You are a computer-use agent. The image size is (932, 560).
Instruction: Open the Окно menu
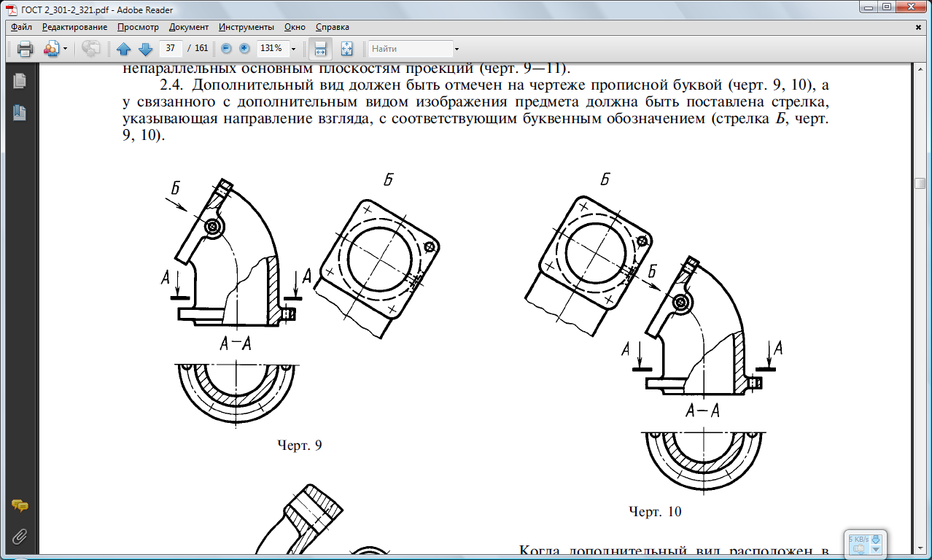(x=295, y=27)
